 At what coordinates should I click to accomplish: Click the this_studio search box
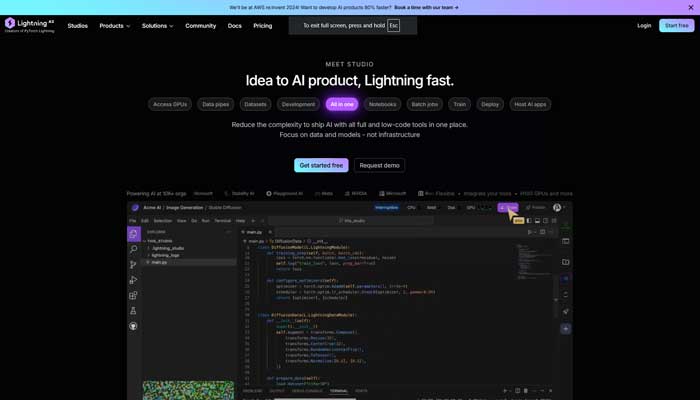click(x=351, y=221)
